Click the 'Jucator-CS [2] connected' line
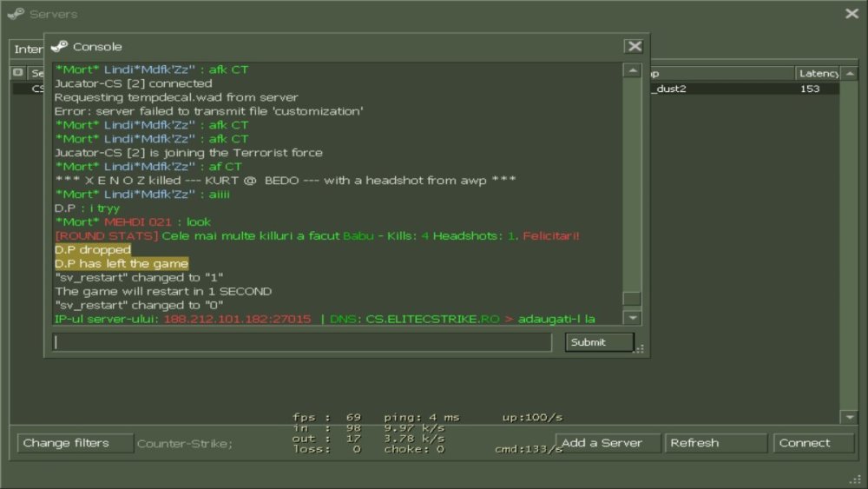868x489 pixels. pyautogui.click(x=133, y=83)
